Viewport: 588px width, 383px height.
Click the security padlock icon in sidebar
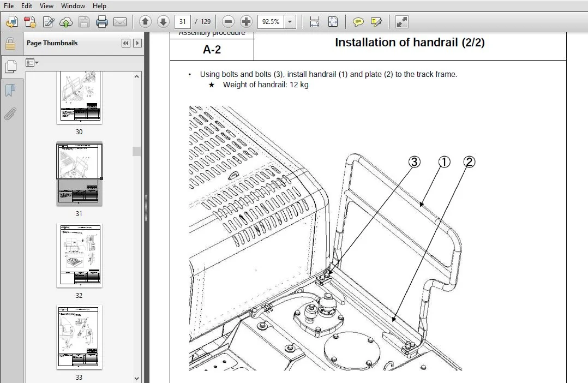click(10, 44)
